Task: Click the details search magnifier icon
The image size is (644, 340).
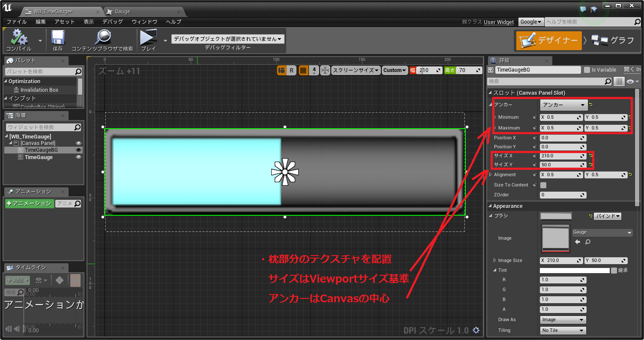Action: pos(608,81)
